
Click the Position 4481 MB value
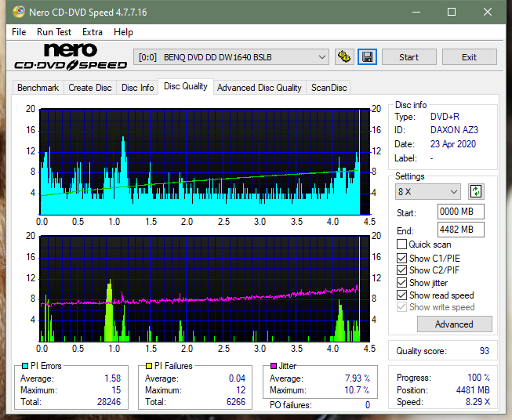[x=473, y=390]
